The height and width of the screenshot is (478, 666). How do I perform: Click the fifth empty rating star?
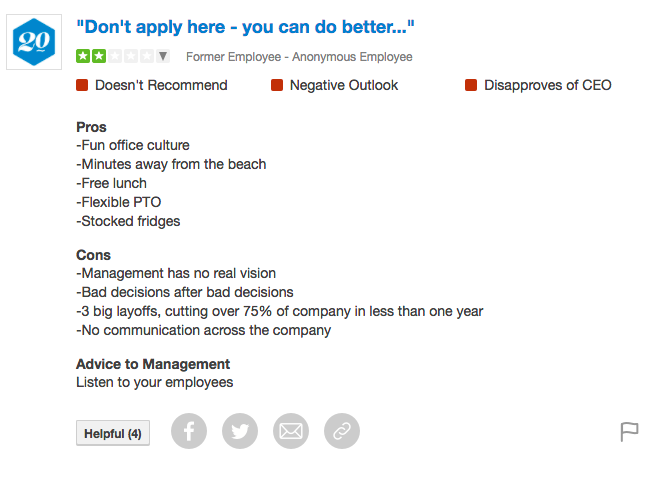pos(147,56)
